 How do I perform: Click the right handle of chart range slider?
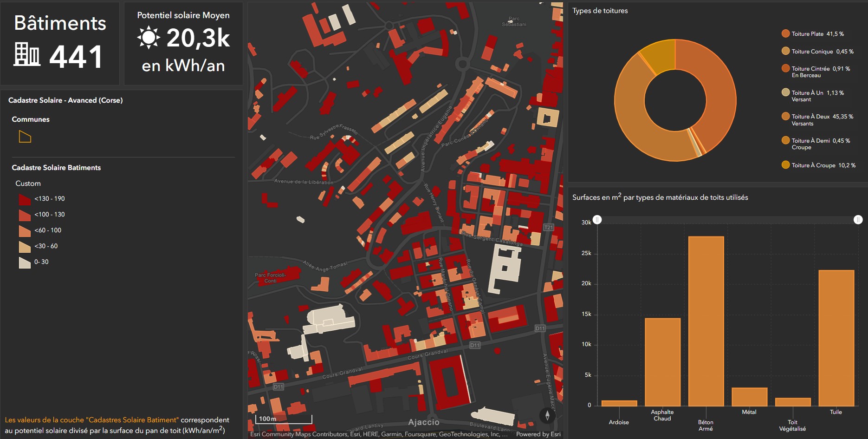pyautogui.click(x=858, y=220)
